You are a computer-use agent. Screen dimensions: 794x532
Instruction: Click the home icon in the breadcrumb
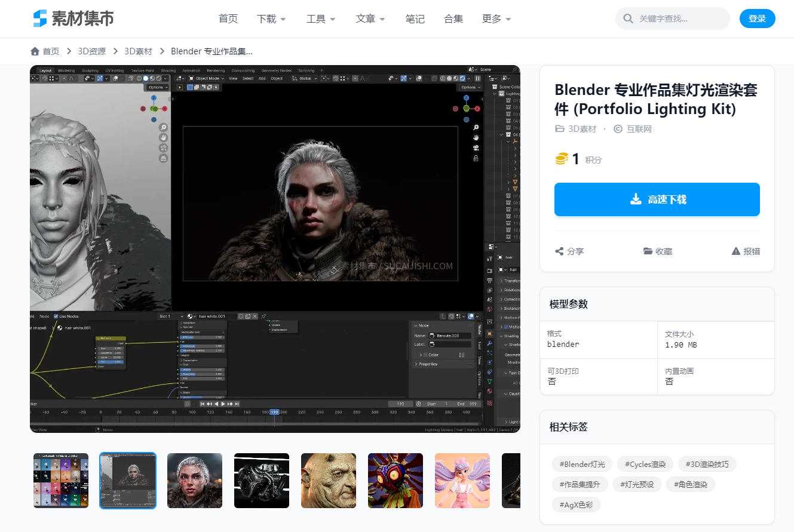point(35,51)
